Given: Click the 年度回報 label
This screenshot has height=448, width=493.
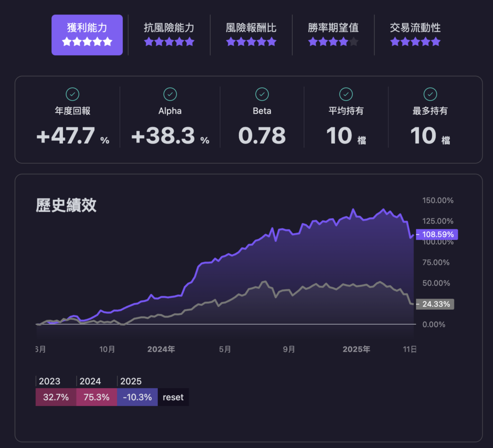Looking at the screenshot, I should pyautogui.click(x=73, y=111).
